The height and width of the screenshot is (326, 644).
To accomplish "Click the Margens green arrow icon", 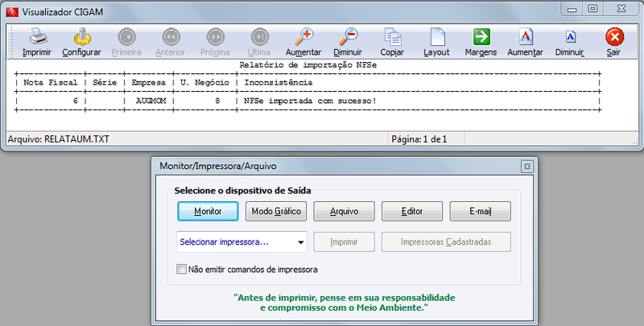I will 481,37.
